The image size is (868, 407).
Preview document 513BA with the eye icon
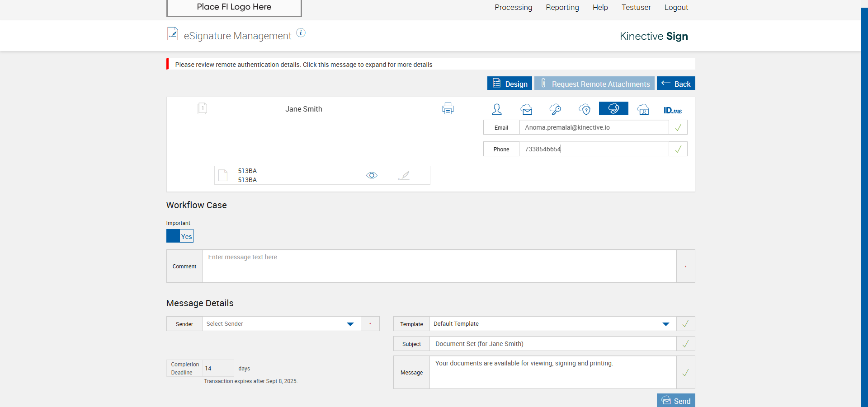point(372,175)
